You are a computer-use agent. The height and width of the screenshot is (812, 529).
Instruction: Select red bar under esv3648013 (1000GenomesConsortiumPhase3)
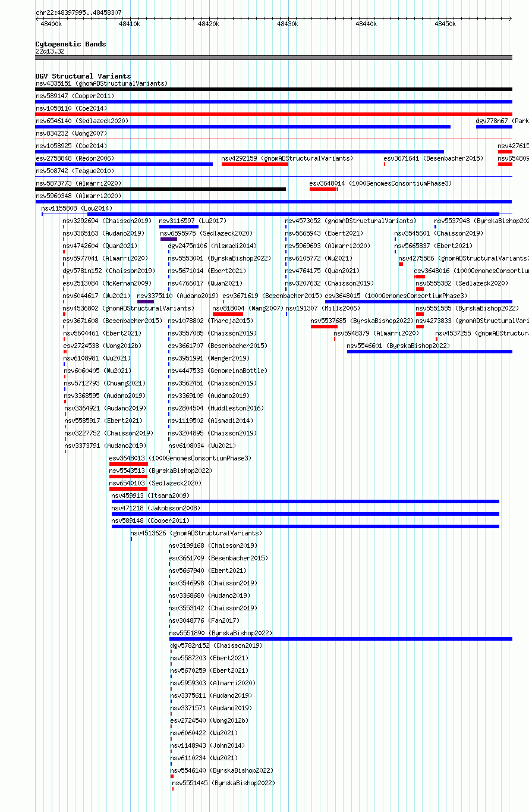click(128, 464)
